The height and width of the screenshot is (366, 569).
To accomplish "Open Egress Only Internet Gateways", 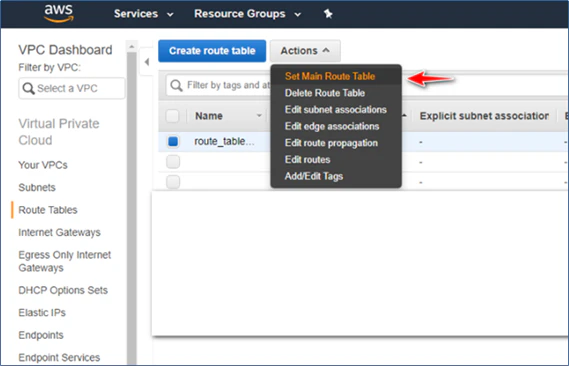I will (x=65, y=261).
